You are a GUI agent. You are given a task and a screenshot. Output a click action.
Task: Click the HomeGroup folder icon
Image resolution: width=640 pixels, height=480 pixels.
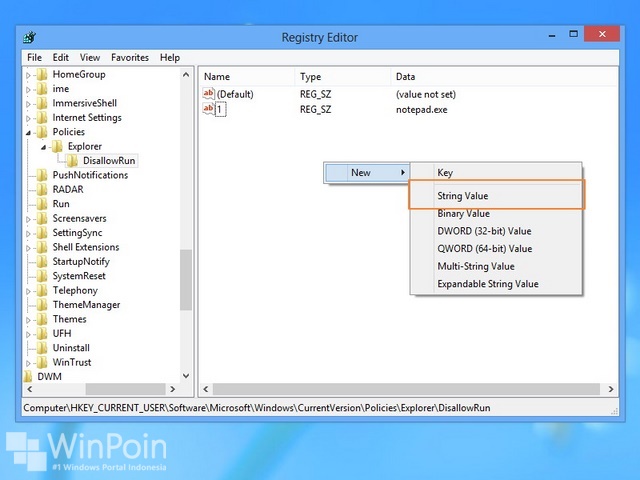point(42,75)
